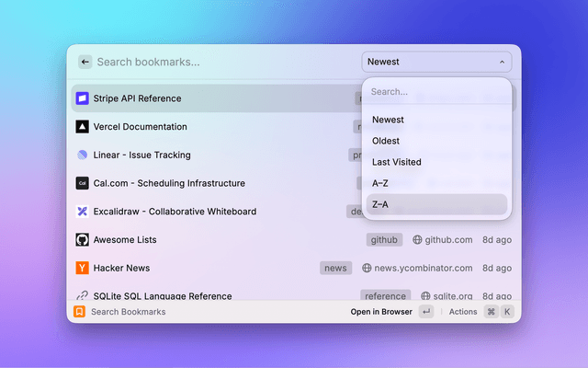Screen dimensions: 588x368
Task: Click the Excalidraw icon
Action: [x=82, y=212]
